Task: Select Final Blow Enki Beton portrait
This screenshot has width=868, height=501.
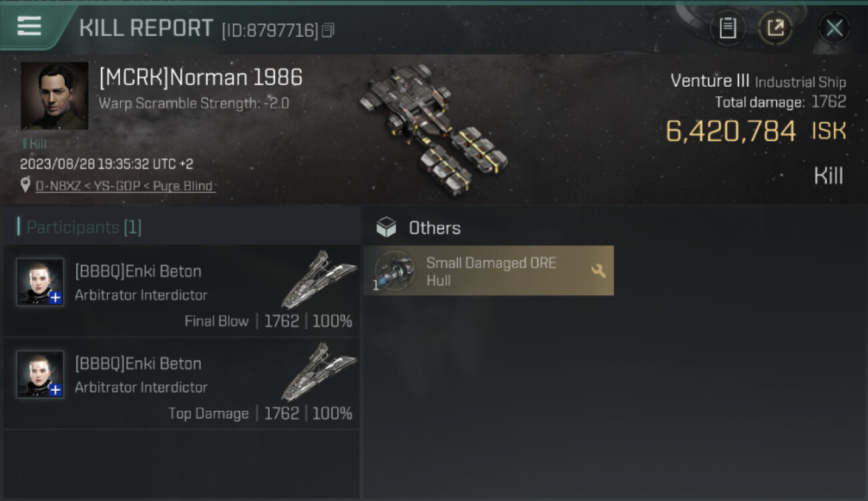Action: (x=40, y=282)
